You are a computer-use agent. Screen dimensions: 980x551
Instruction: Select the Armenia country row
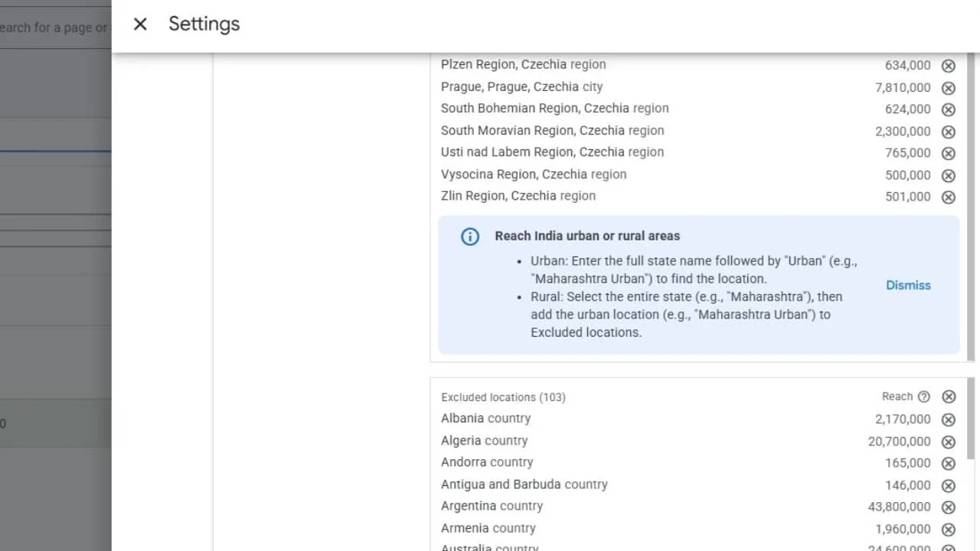click(698, 528)
